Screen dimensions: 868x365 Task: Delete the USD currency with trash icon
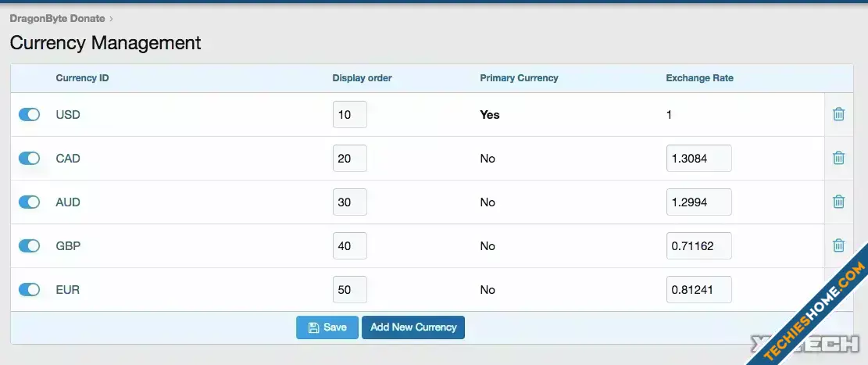(x=838, y=114)
